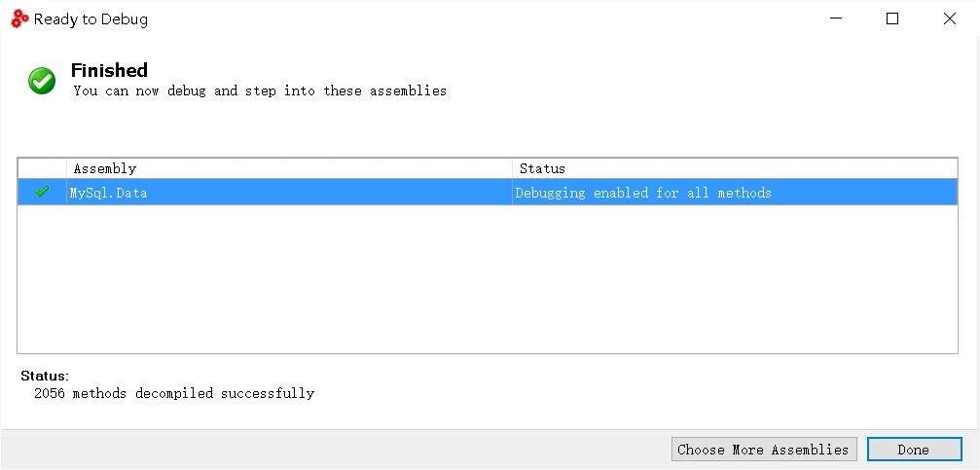Click the 'Ready to Debug' title text
Screen dimensions: 980x470
click(91, 19)
